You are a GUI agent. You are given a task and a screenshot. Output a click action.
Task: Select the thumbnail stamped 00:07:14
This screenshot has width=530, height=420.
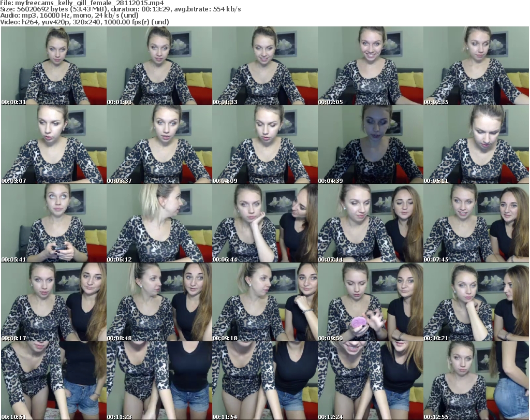(371, 223)
